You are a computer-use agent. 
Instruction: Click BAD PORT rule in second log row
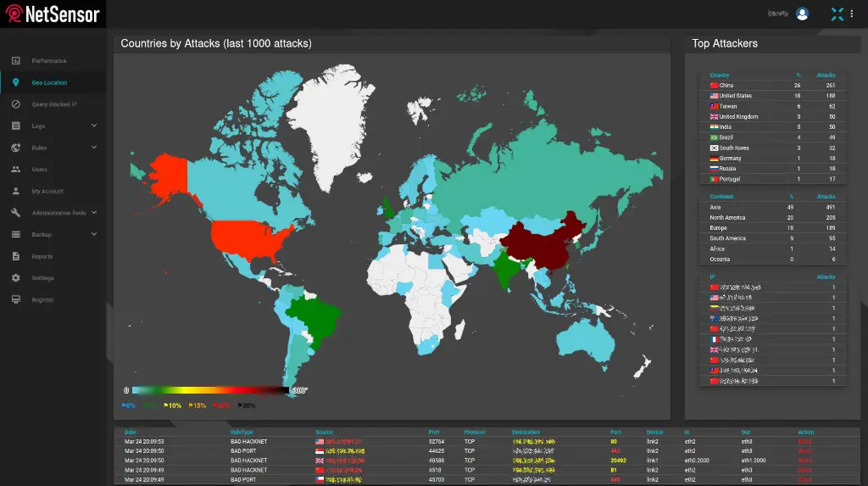coord(243,451)
